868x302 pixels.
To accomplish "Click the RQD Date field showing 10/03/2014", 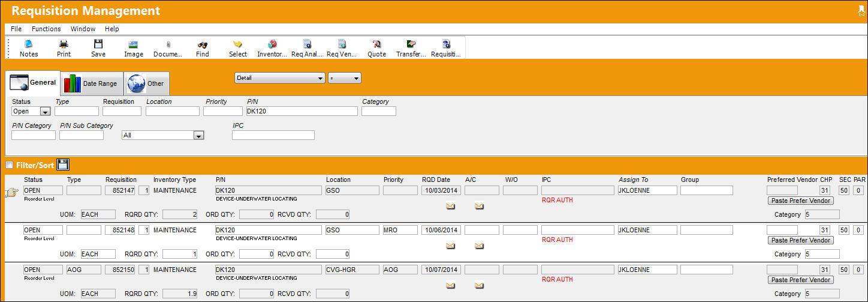I will click(x=441, y=190).
